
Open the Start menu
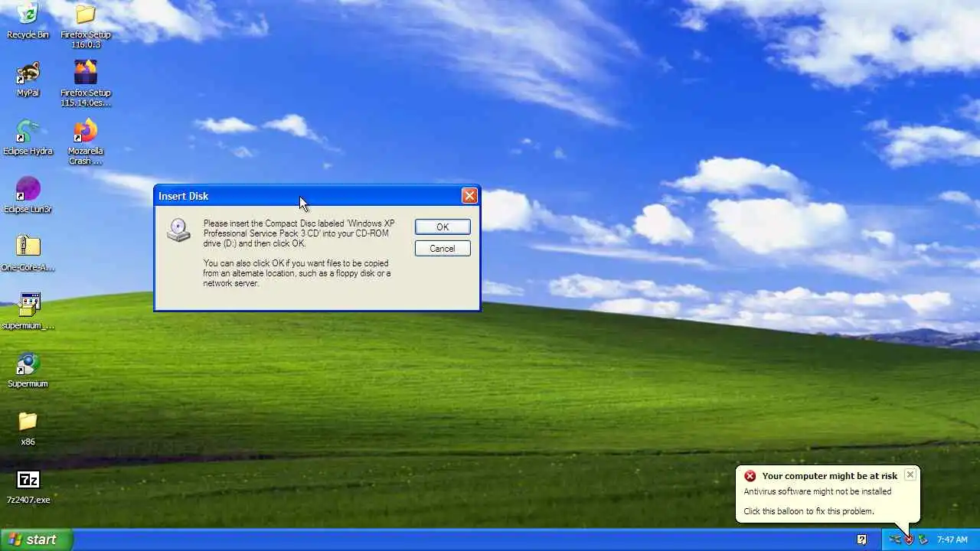pos(36,540)
